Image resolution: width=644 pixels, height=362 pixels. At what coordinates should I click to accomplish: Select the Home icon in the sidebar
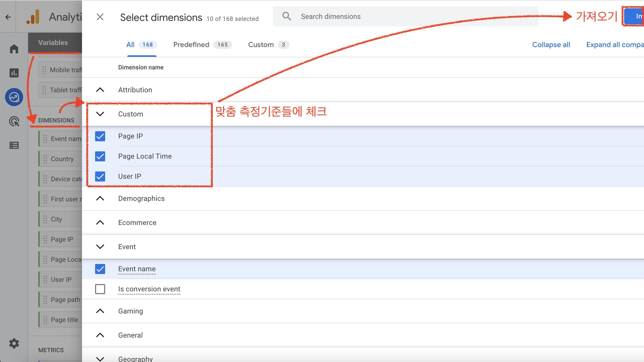(x=14, y=49)
